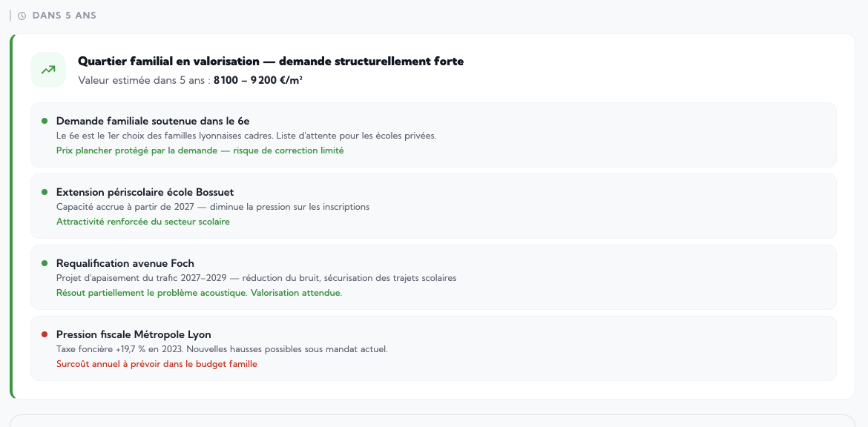The height and width of the screenshot is (427, 868).
Task: Click the text Capacité accrue à partir de 2027
Action: (x=213, y=207)
